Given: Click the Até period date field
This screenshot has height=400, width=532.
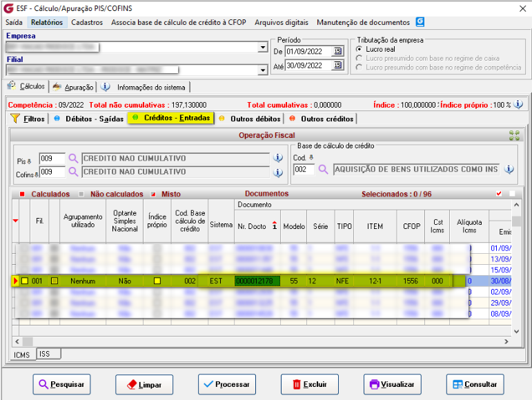Looking at the screenshot, I should pyautogui.click(x=308, y=66).
